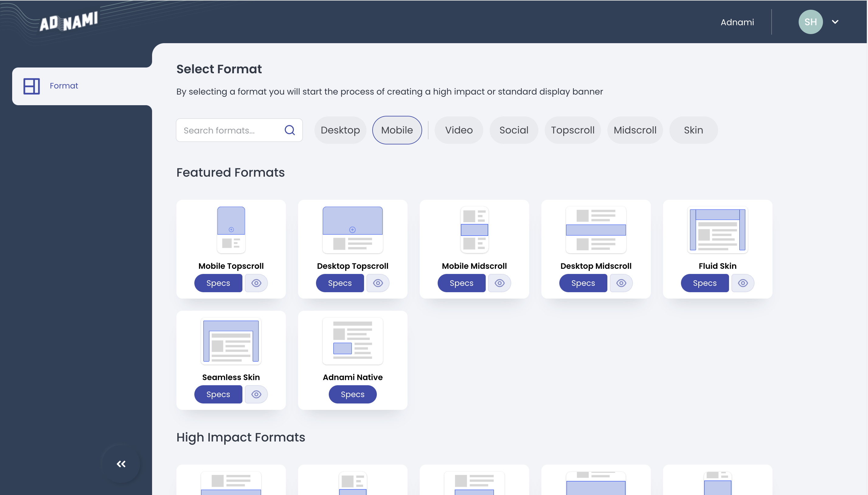Open Specs for Desktop Midscroll

tap(583, 283)
